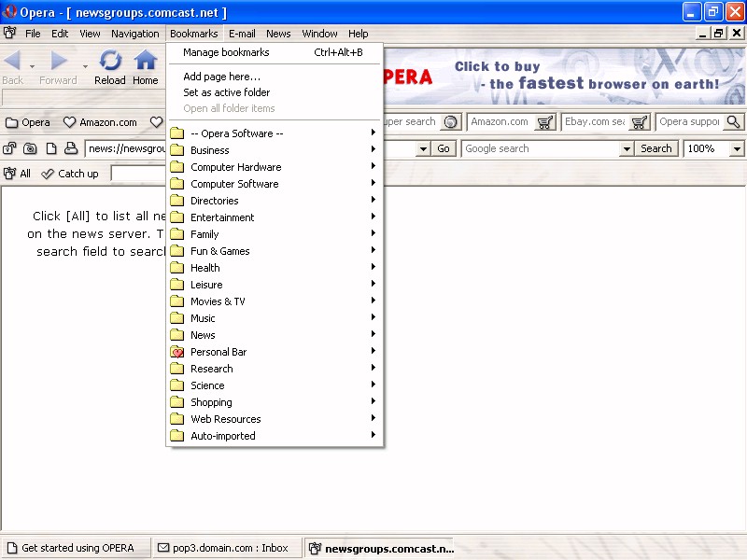Screen dimensions: 747x560
Task: Click the Amazon.com shopping cart search icon
Action: coord(545,122)
